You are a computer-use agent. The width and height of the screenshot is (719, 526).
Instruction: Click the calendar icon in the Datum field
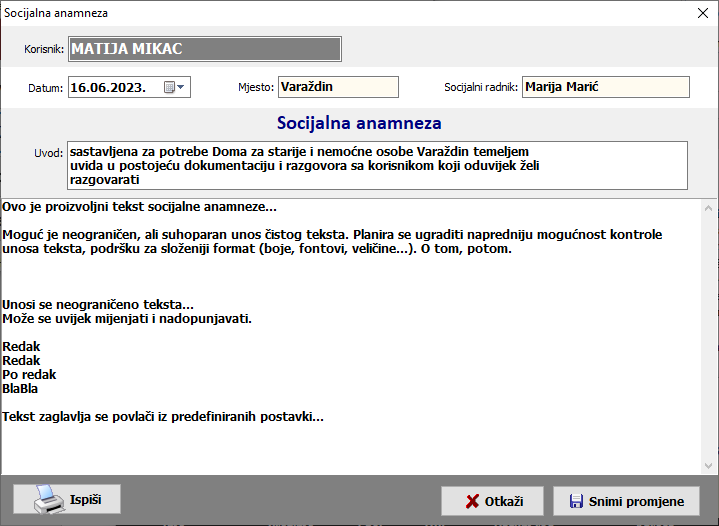169,87
